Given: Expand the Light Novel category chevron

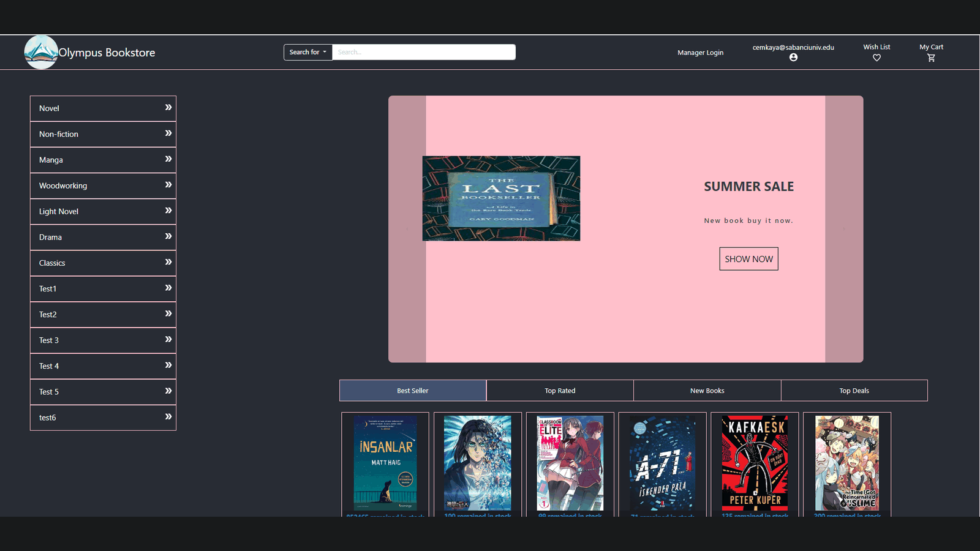Looking at the screenshot, I should [168, 210].
